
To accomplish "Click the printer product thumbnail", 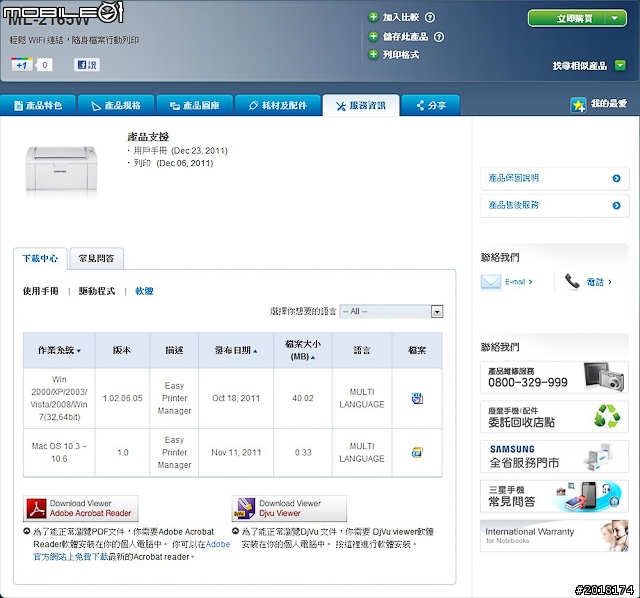I will [61, 169].
